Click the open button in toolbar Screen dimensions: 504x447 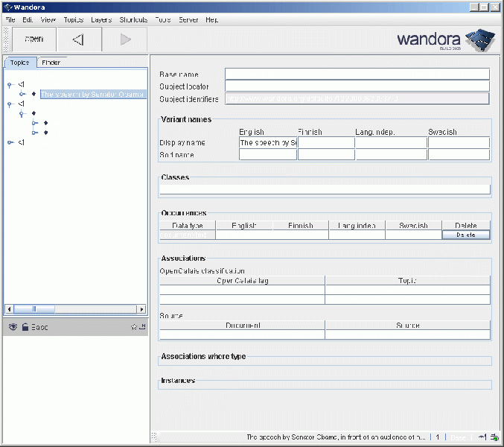point(34,39)
